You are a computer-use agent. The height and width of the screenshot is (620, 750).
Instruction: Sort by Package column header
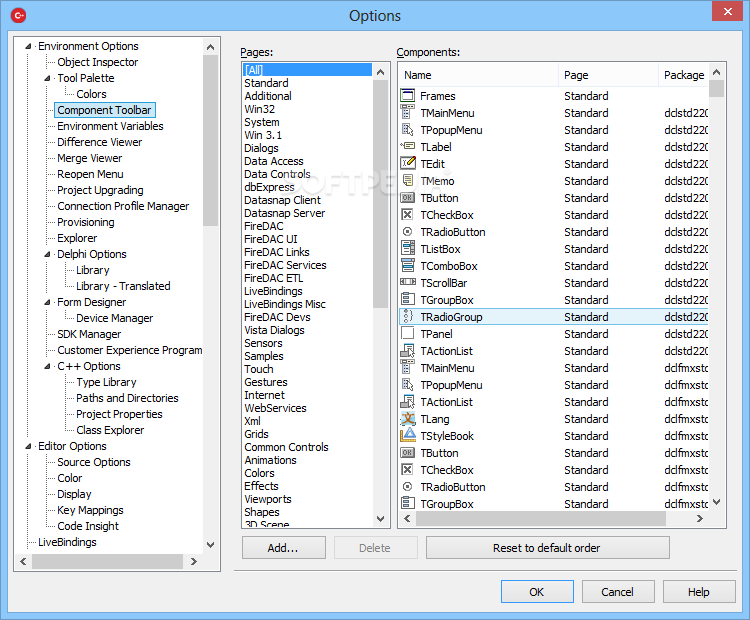[x=684, y=75]
